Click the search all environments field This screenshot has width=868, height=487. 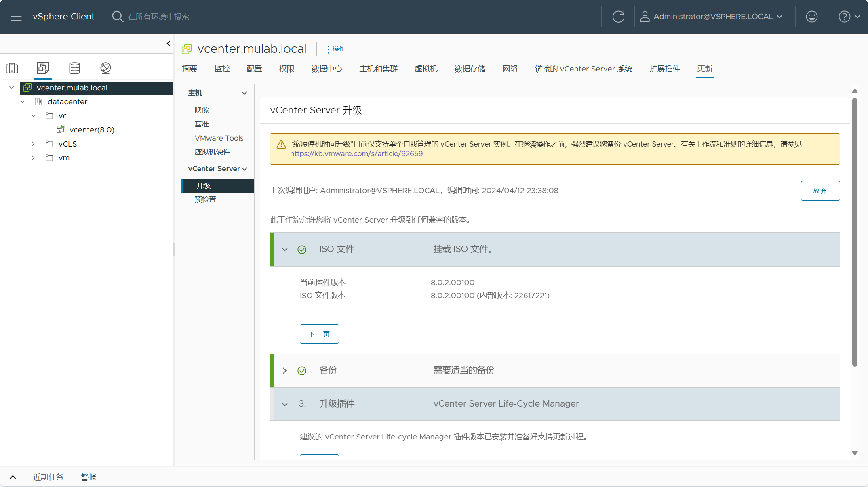(x=158, y=17)
